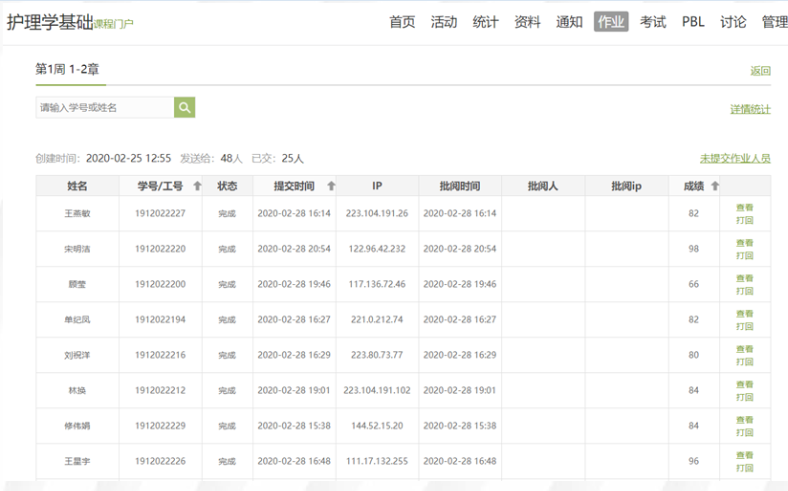This screenshot has width=788, height=491.
Task: Focus the 学号或姓名 search input field
Action: coord(104,107)
